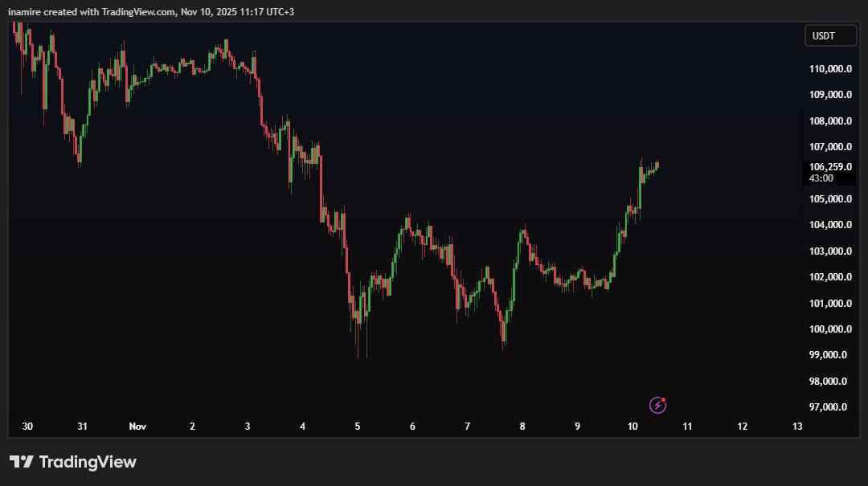Click the TradingView logo in the bottom left
Viewport: 868px width, 486px height.
72,461
